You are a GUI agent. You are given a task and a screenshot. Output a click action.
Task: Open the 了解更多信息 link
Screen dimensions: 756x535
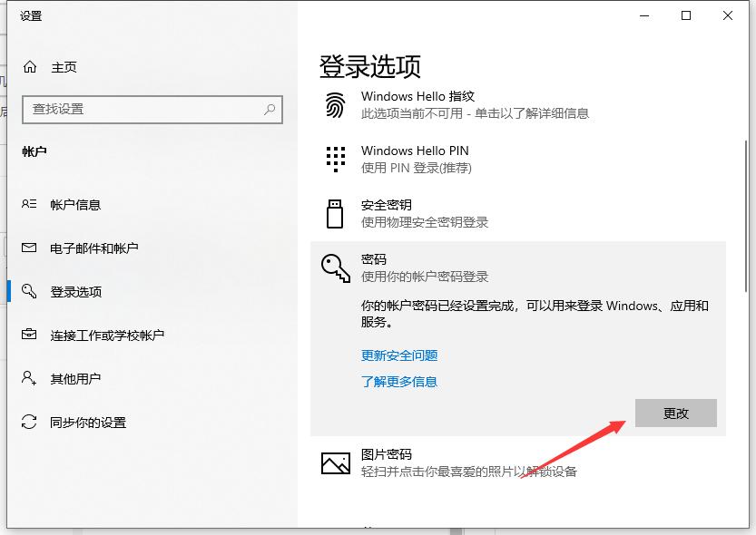point(398,382)
